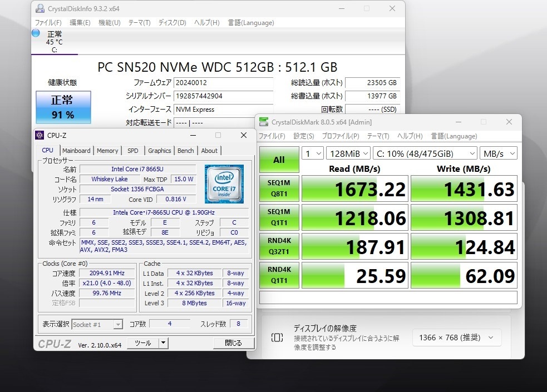
Task: Click the All benchmark button
Action: (279, 160)
